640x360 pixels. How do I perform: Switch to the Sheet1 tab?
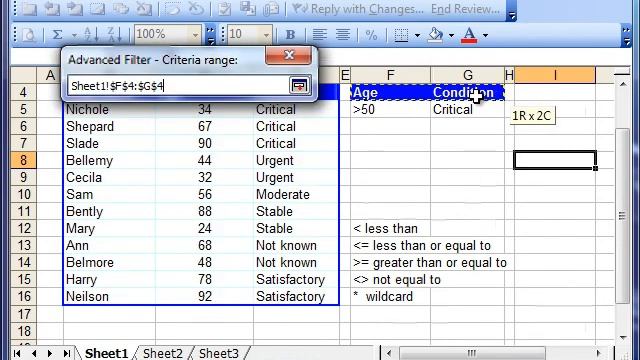point(106,353)
